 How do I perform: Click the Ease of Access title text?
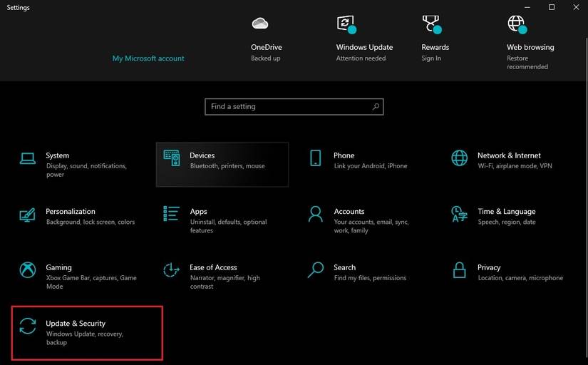click(x=213, y=267)
